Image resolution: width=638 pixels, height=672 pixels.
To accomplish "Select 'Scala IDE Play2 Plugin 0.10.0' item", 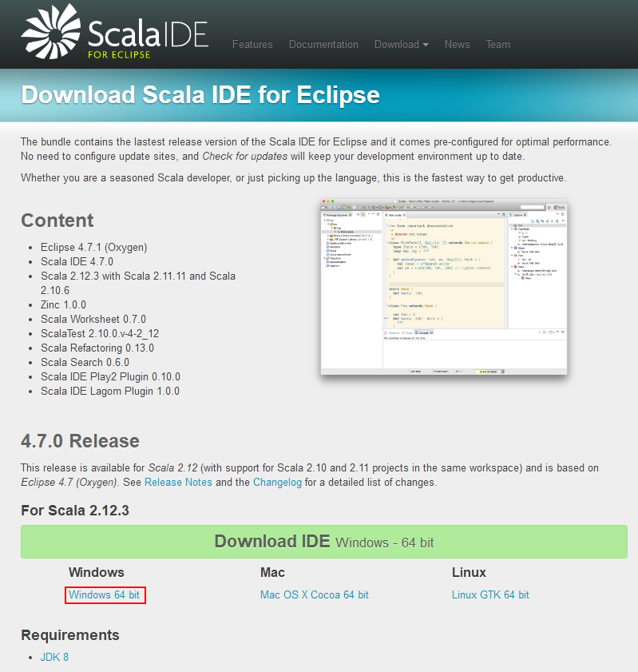I will [110, 376].
